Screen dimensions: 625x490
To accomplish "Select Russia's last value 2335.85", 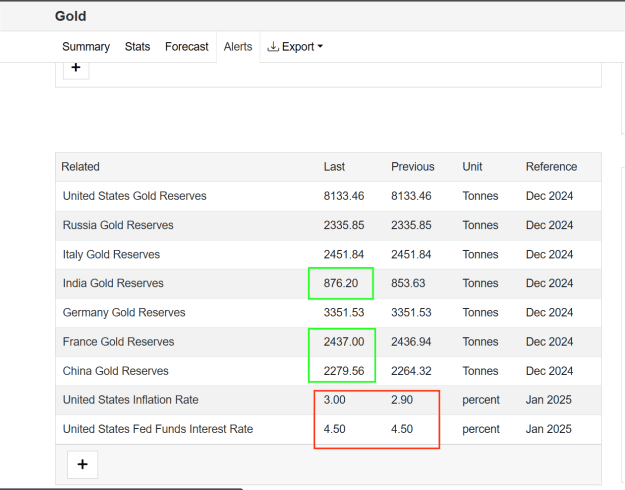I will [344, 225].
